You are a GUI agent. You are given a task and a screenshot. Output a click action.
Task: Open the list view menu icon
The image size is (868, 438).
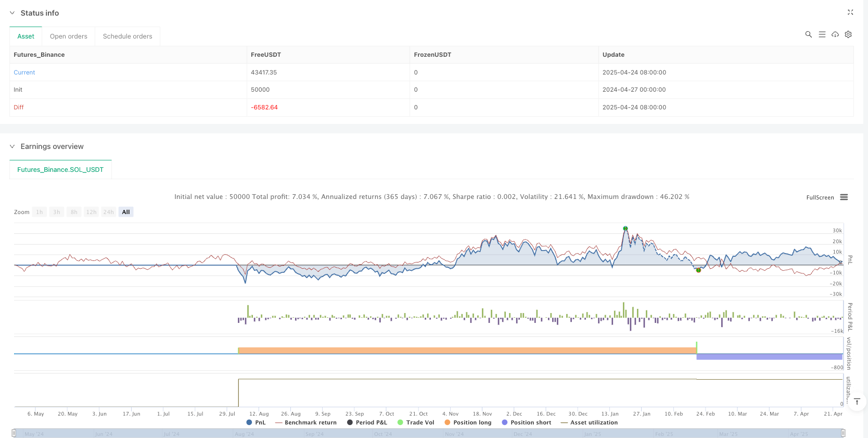[x=822, y=34]
